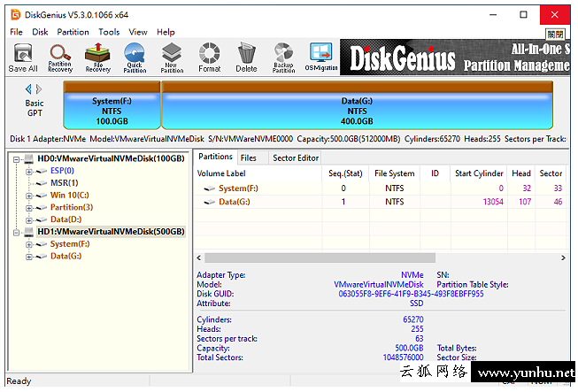This screenshot has width=578, height=392.
Task: Open the Disk menu
Action: 40,32
